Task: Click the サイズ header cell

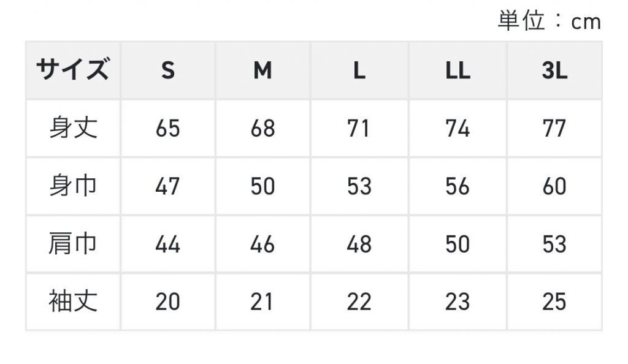Action: point(73,70)
